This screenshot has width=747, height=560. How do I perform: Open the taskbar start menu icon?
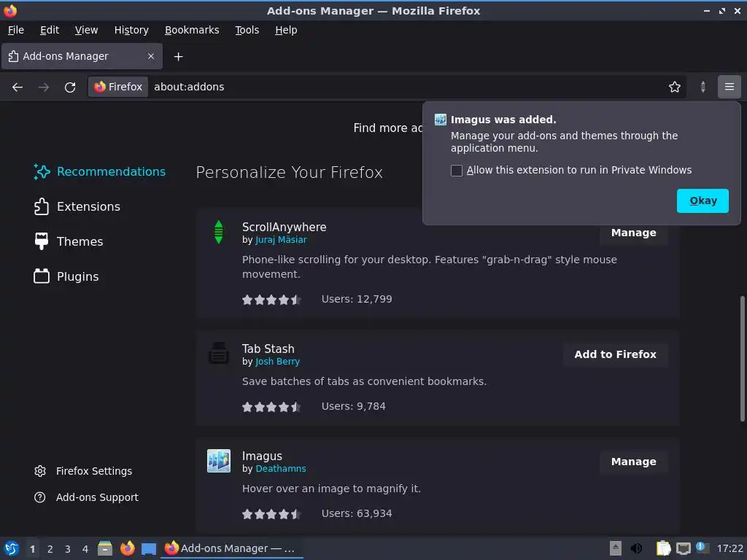[12, 548]
